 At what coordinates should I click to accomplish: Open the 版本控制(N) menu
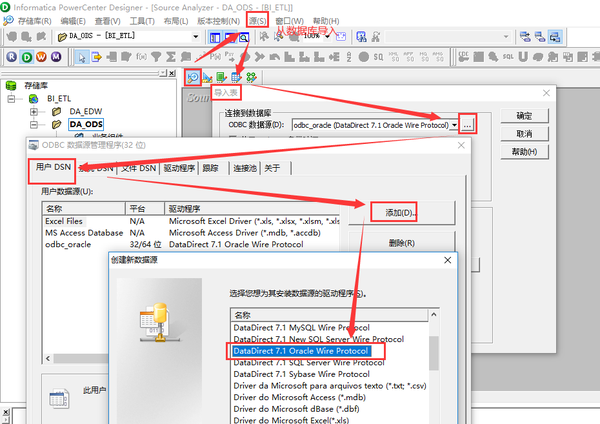218,21
